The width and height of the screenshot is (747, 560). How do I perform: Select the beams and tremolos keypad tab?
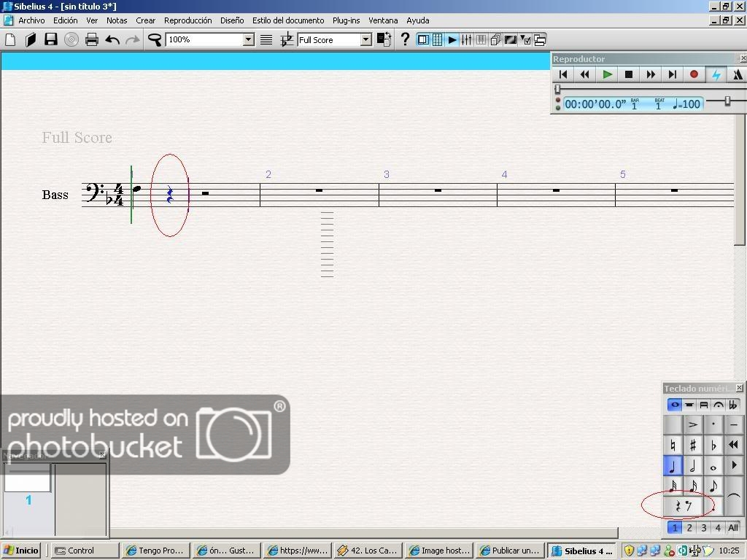pyautogui.click(x=704, y=405)
